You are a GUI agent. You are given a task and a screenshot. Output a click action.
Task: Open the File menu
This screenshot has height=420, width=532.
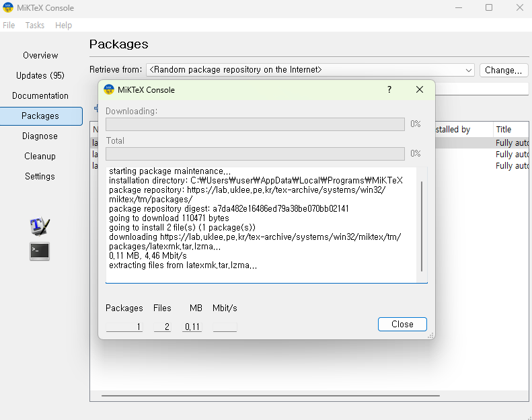[x=9, y=25]
